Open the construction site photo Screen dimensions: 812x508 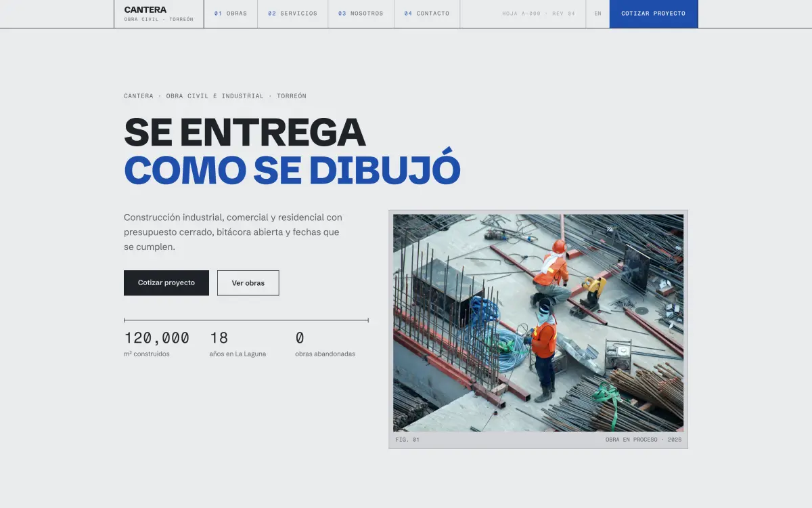pyautogui.click(x=538, y=323)
